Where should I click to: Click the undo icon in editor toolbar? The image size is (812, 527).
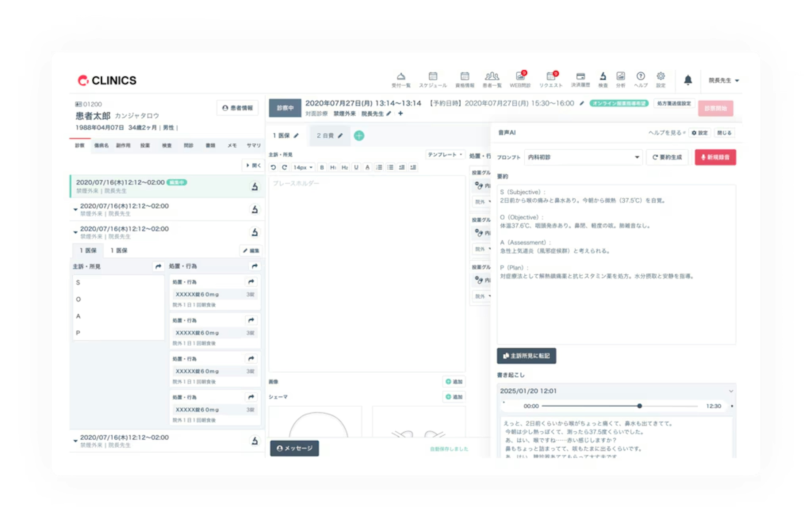(x=273, y=167)
